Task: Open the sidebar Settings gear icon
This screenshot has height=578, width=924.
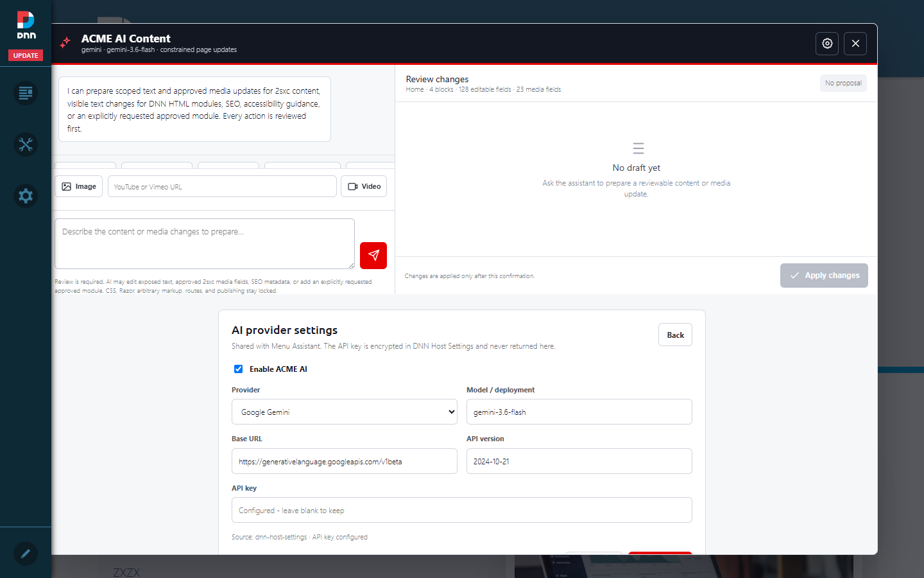Action: point(26,196)
